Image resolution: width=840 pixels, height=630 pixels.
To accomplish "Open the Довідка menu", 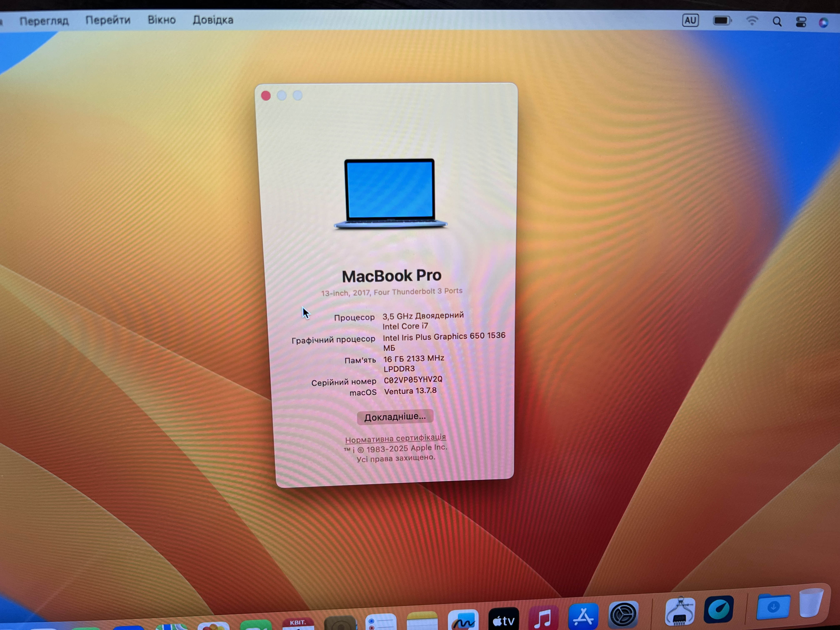I will (213, 20).
